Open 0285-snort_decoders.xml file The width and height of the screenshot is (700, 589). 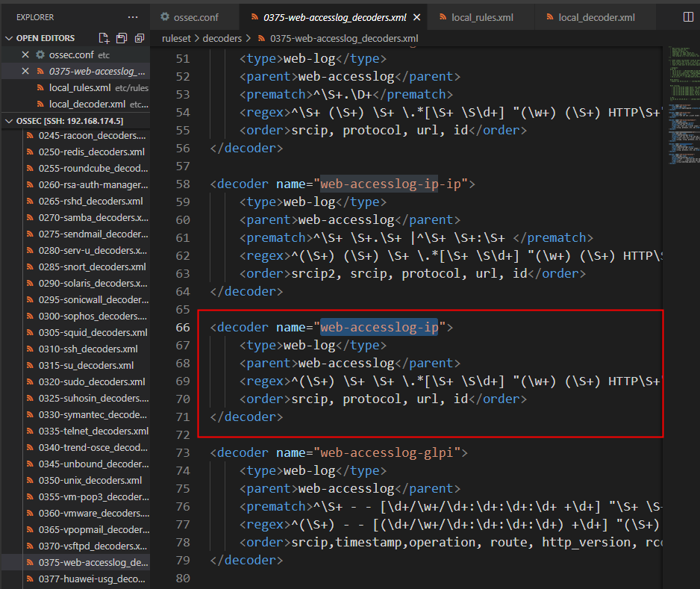click(x=76, y=267)
